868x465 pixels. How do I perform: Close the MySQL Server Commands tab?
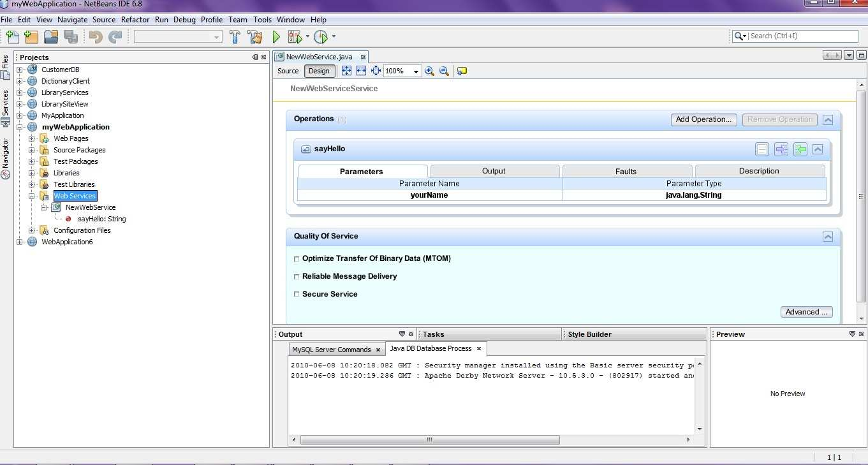point(378,350)
